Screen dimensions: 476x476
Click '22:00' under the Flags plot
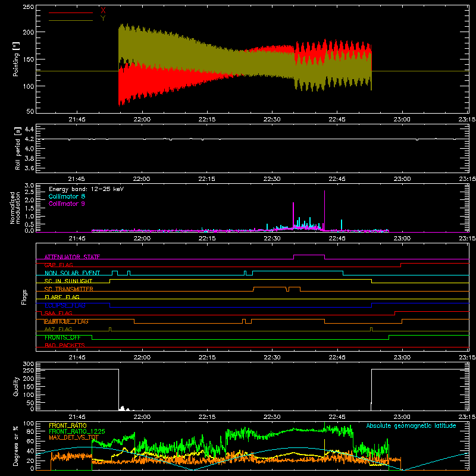pos(142,358)
